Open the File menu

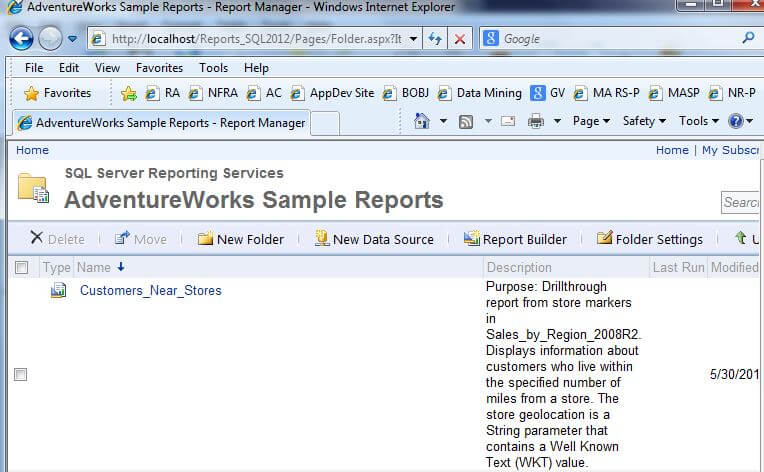click(x=34, y=68)
